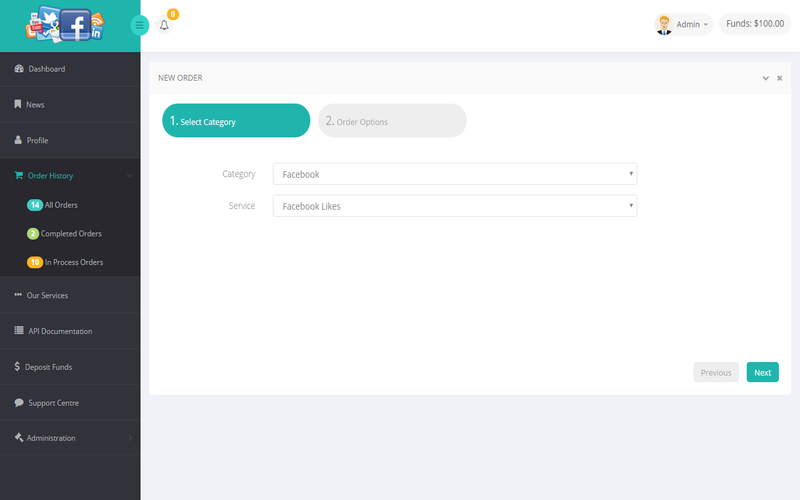
Task: Click the Our Services dots icon
Action: (x=18, y=294)
